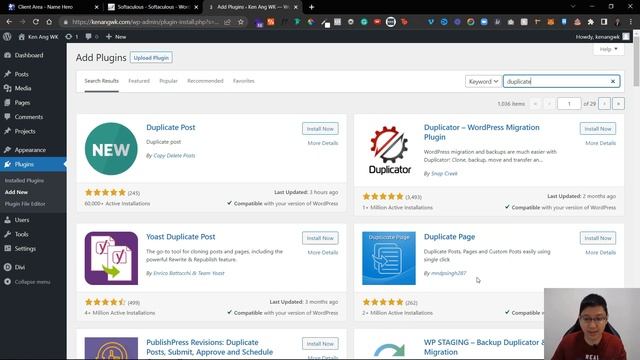This screenshot has width=640, height=360.
Task: Click the WordPress logo in admin bar
Action: pyautogui.click(x=7, y=37)
